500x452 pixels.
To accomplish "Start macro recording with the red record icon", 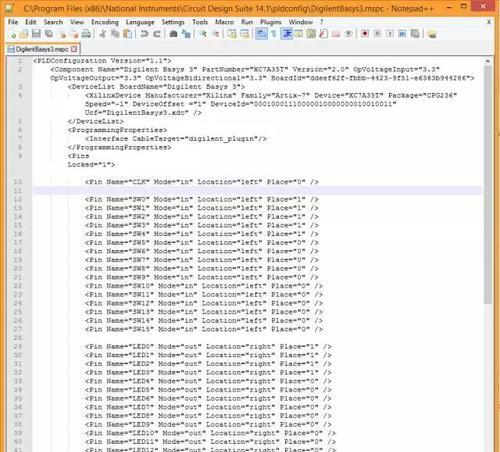I will (x=365, y=34).
